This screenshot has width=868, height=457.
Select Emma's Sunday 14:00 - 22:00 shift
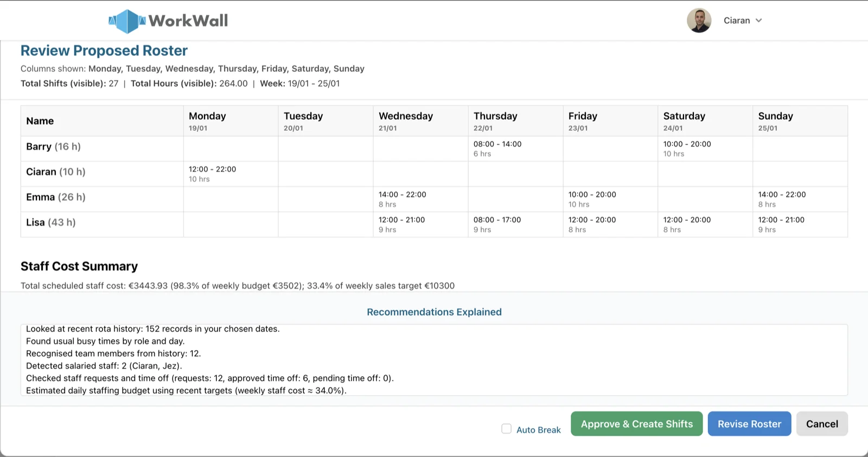[x=800, y=199]
